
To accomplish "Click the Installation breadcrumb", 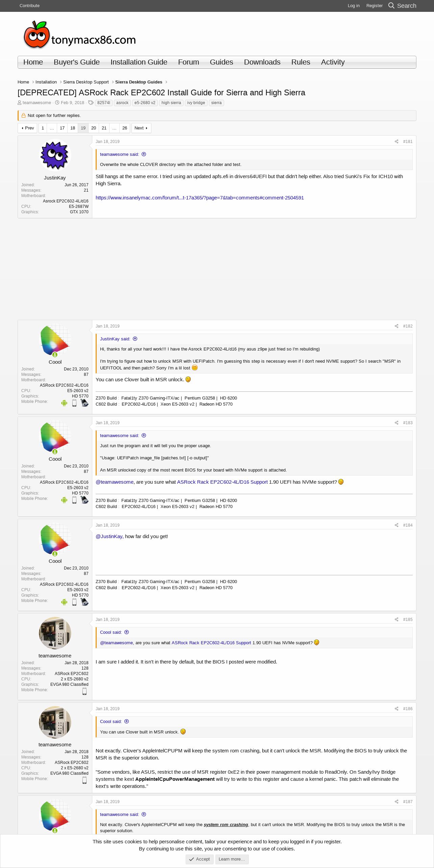I will point(46,82).
